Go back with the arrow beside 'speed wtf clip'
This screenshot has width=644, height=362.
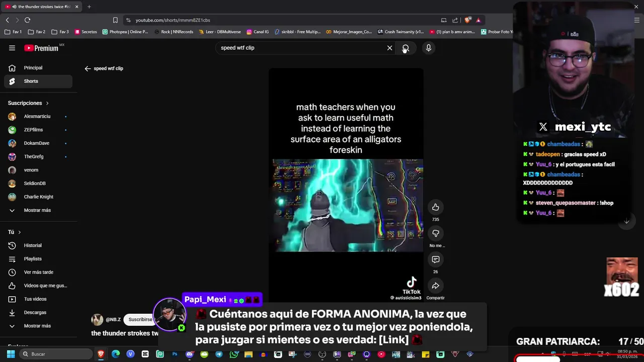tap(88, 68)
